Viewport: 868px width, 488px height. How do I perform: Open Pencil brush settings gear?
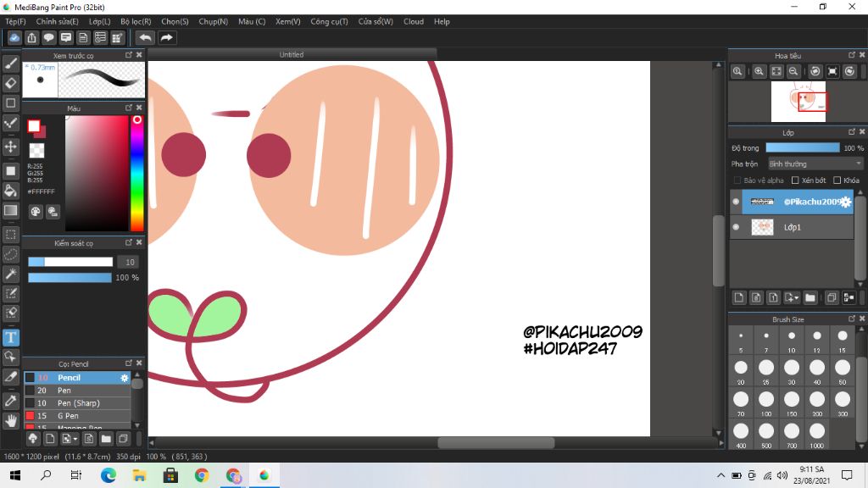pos(124,378)
